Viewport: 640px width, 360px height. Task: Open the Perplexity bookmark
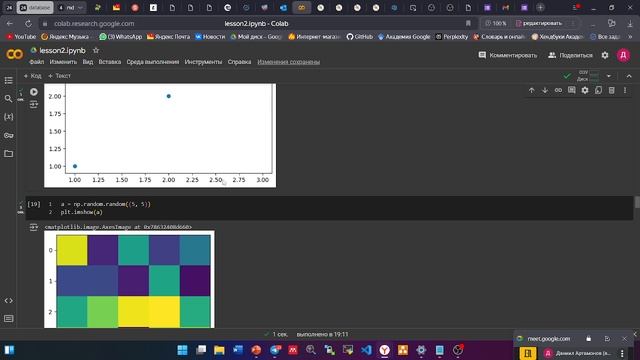pos(451,37)
